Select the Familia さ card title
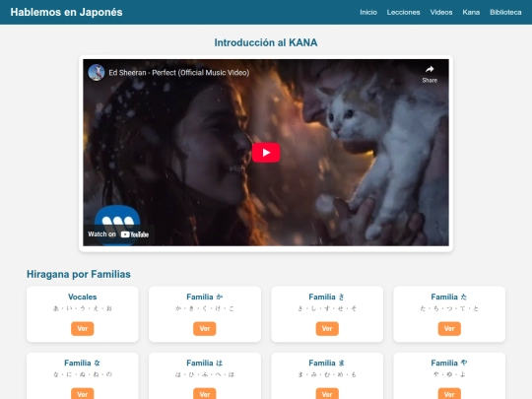Viewport: 532px width, 399px height. (327, 297)
